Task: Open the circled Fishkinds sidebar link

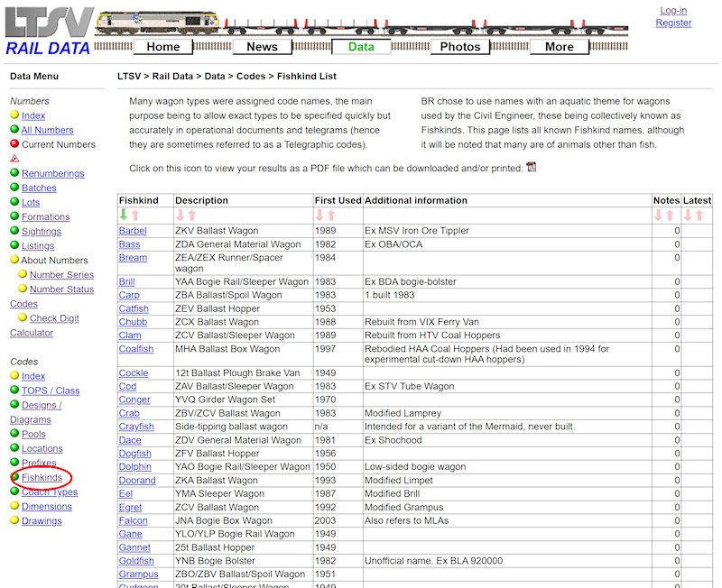Action: click(x=41, y=477)
